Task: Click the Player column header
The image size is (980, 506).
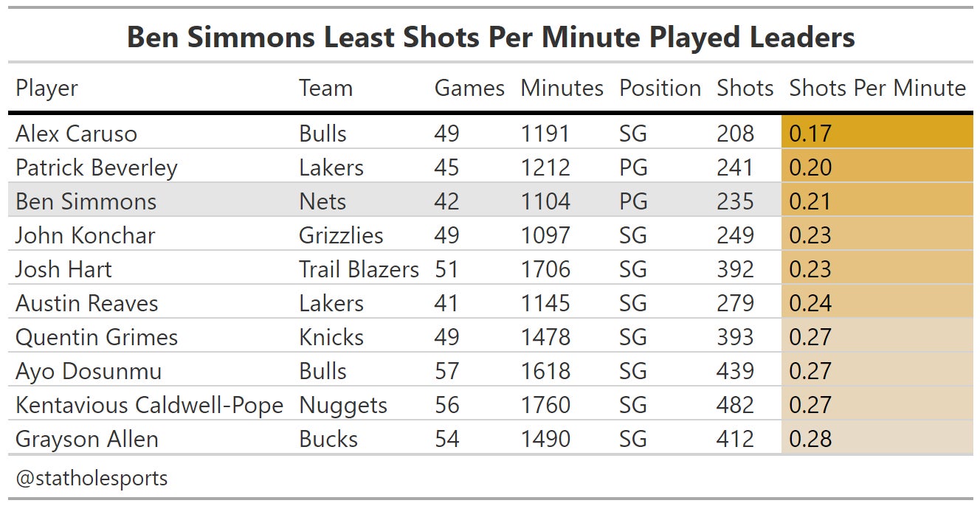Action: [x=46, y=89]
